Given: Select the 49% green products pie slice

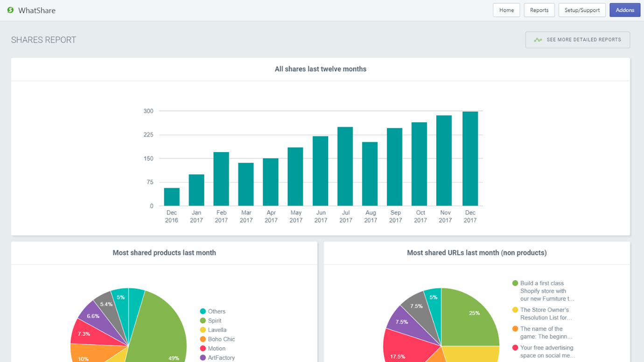Looking at the screenshot, I should click(x=163, y=331).
